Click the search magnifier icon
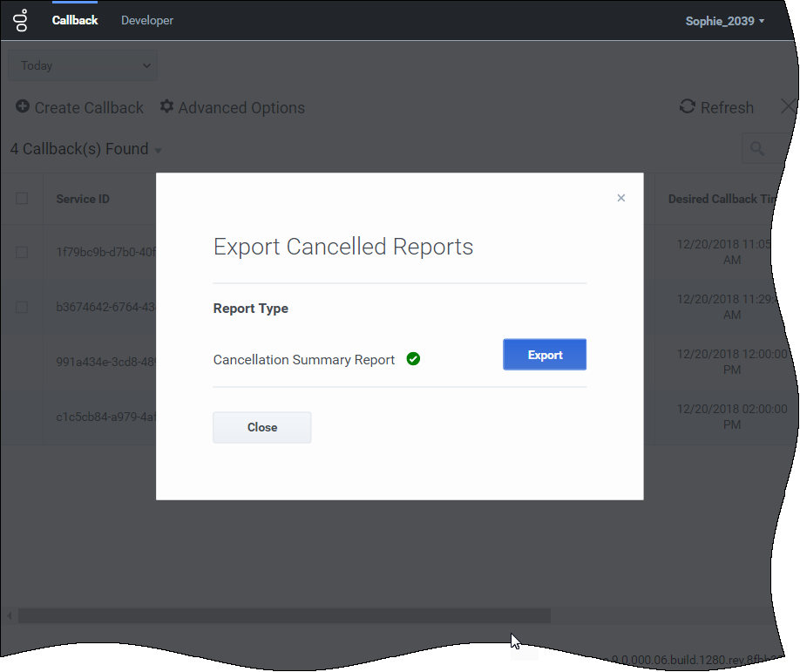 (757, 149)
